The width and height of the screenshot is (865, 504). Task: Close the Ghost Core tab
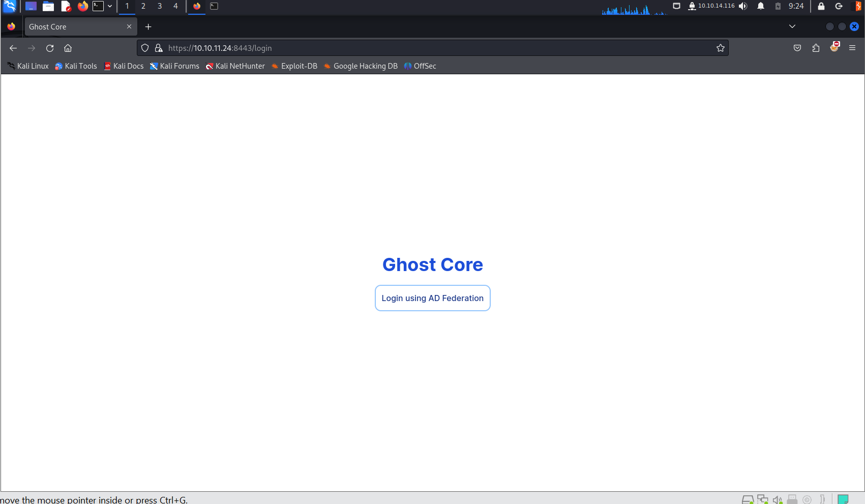pos(129,26)
